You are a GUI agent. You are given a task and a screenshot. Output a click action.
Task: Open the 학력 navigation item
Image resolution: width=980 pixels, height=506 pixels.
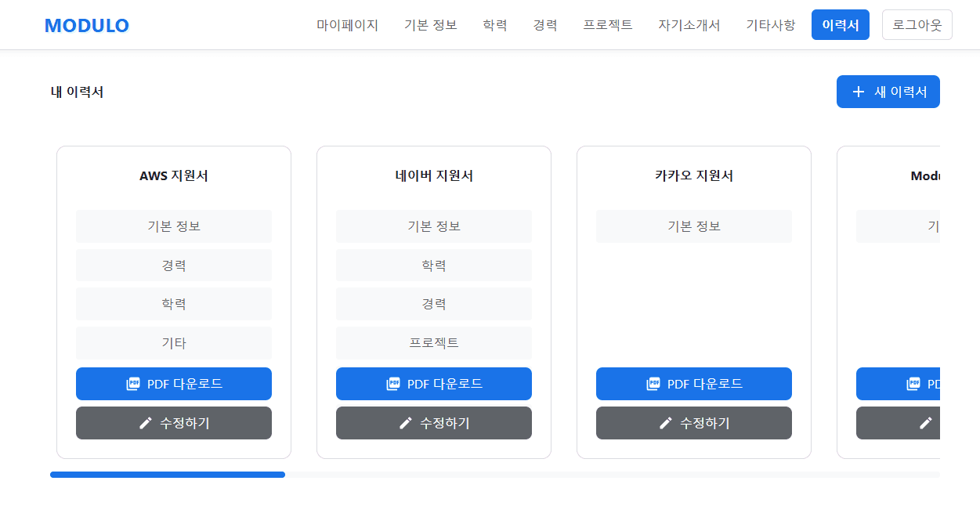[495, 25]
